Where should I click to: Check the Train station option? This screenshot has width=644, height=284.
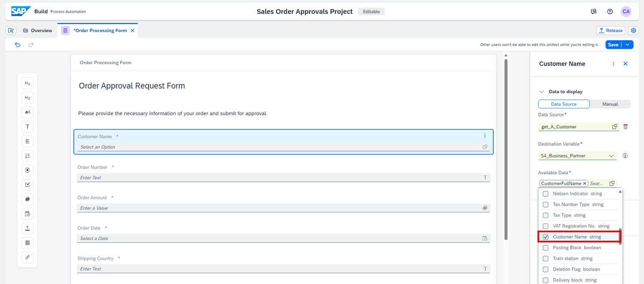click(x=545, y=258)
